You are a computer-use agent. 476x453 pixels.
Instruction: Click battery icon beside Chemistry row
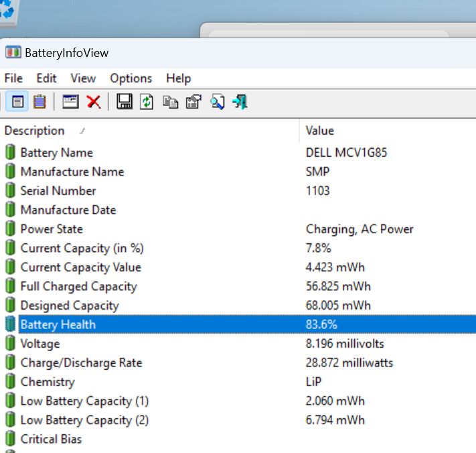point(10,381)
